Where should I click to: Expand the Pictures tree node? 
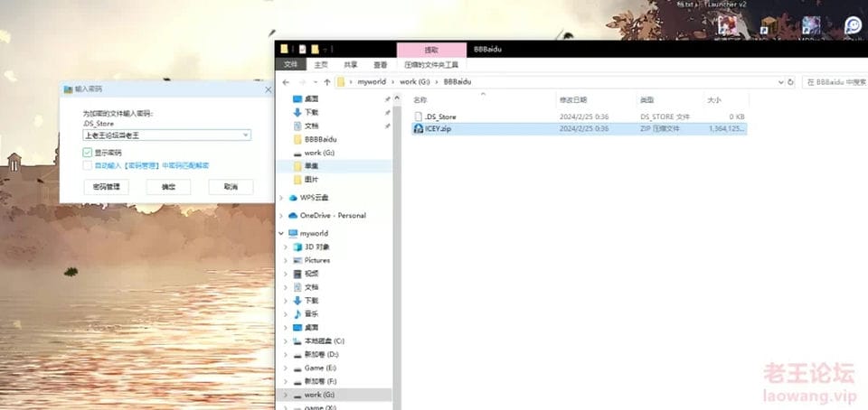pyautogui.click(x=286, y=260)
